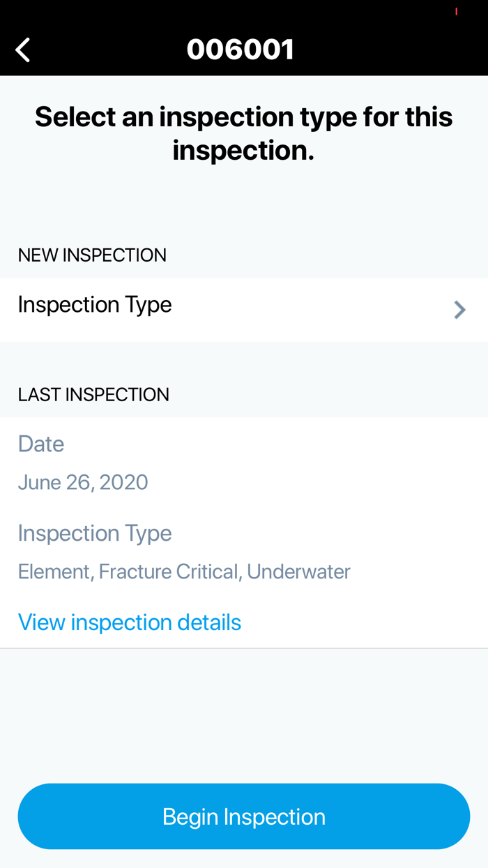Click the June 26, 2020 date value
The height and width of the screenshot is (868, 488).
(83, 481)
